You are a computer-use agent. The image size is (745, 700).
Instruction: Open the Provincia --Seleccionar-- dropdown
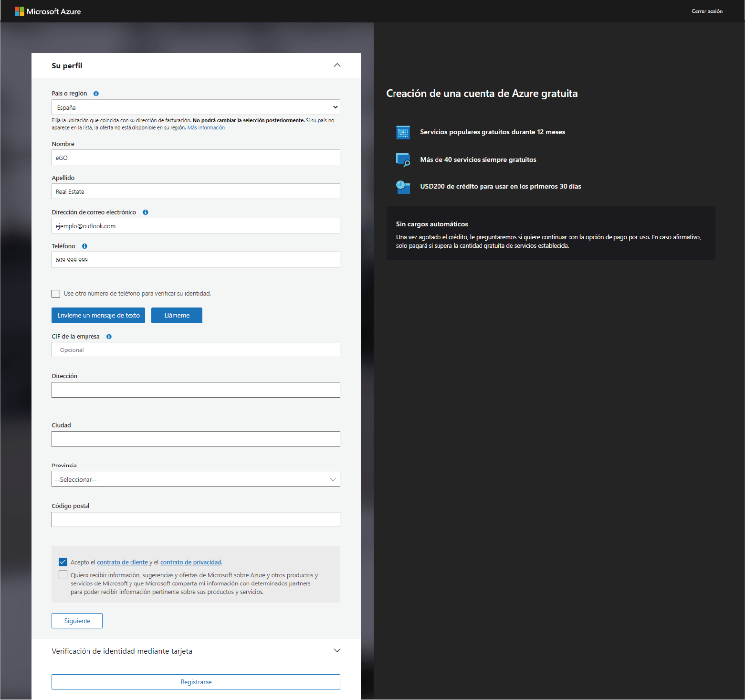(x=196, y=479)
